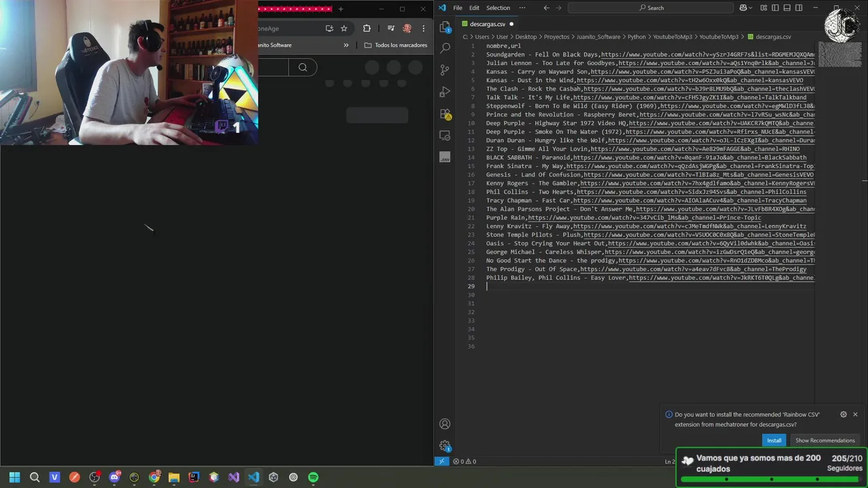Open the Source Control view
The width and height of the screenshot is (868, 488).
tap(445, 70)
